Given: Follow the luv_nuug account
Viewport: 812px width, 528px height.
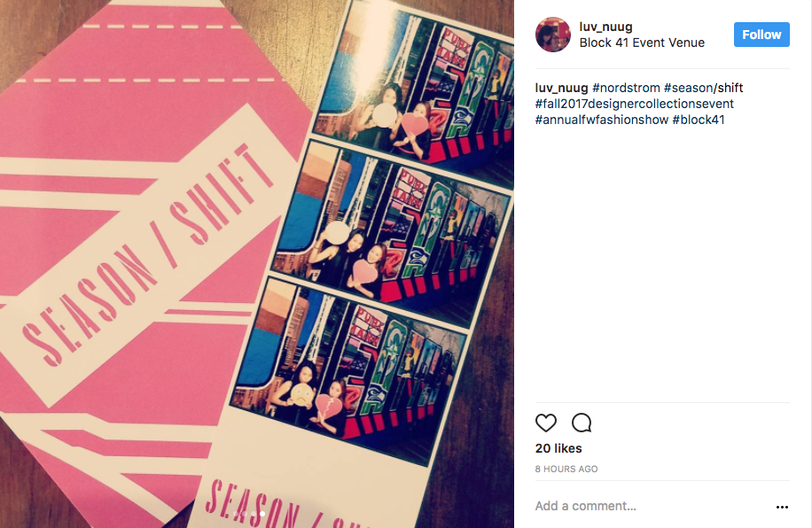Looking at the screenshot, I should (761, 35).
